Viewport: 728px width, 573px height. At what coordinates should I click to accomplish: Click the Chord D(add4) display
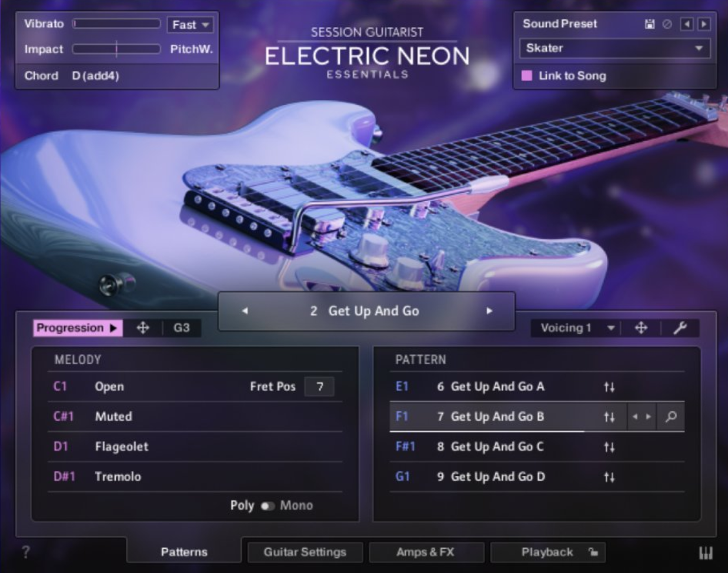tap(95, 76)
